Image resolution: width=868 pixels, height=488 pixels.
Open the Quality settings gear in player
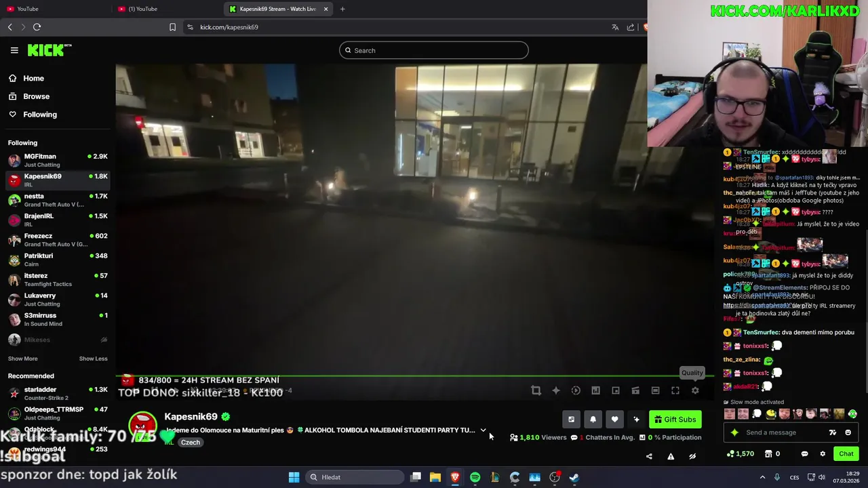[695, 390]
